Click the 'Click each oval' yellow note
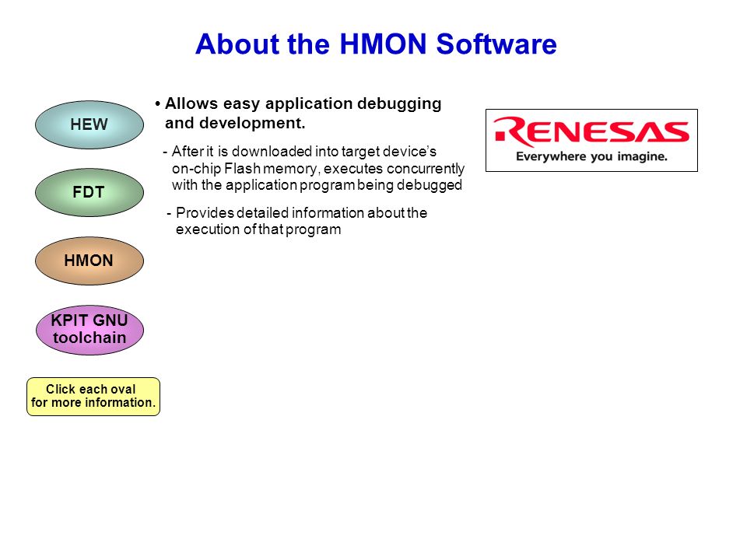This screenshot has width=747, height=560. [x=93, y=396]
